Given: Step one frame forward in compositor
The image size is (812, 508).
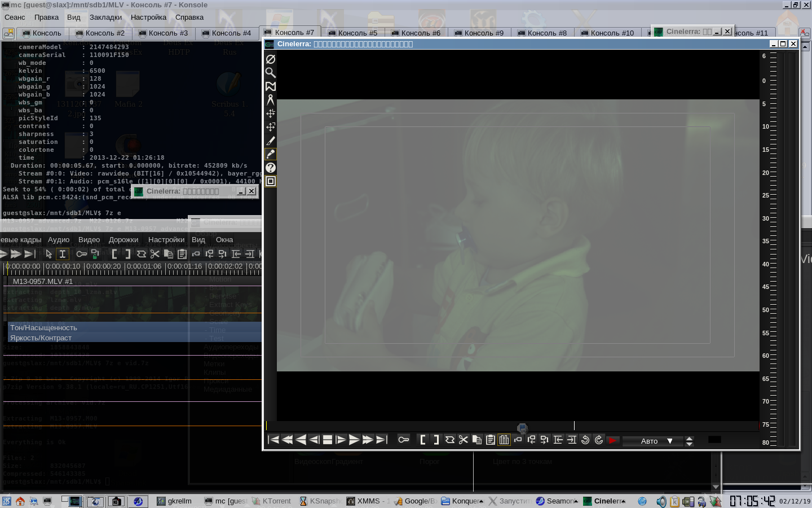Looking at the screenshot, I should (341, 440).
